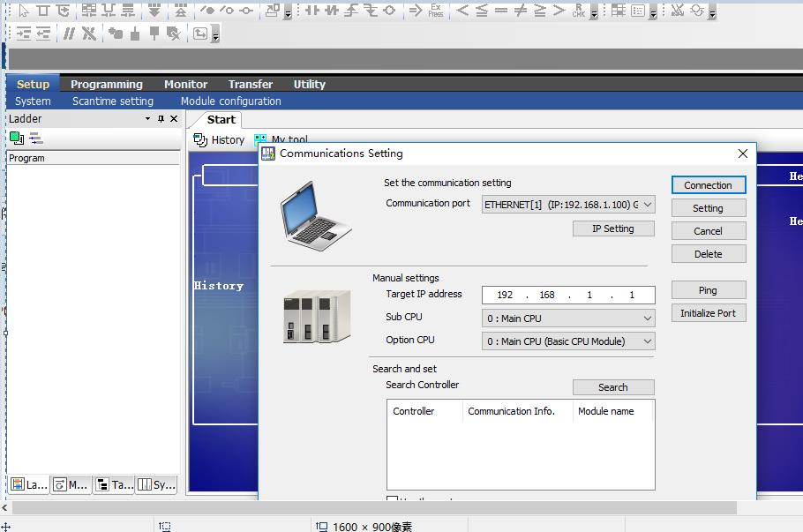This screenshot has height=532, width=803.
Task: Pin the Ladder panel with pushpin icon
Action: 161,119
